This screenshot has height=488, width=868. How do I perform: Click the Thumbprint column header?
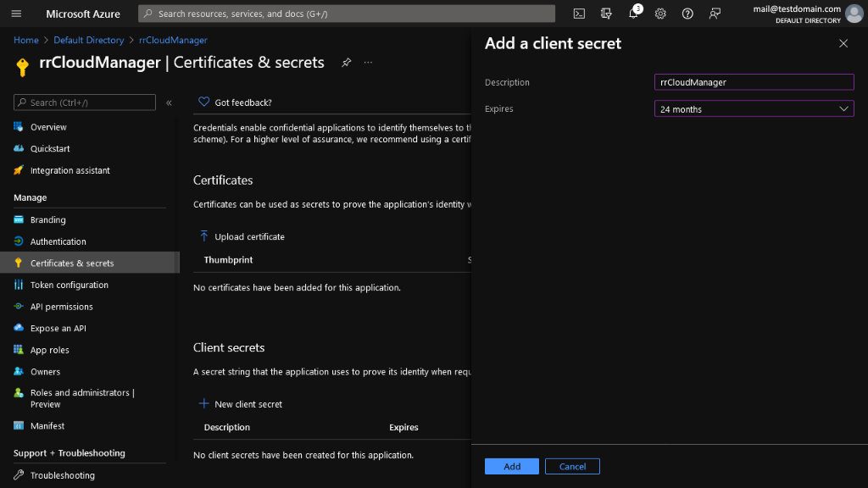[228, 260]
